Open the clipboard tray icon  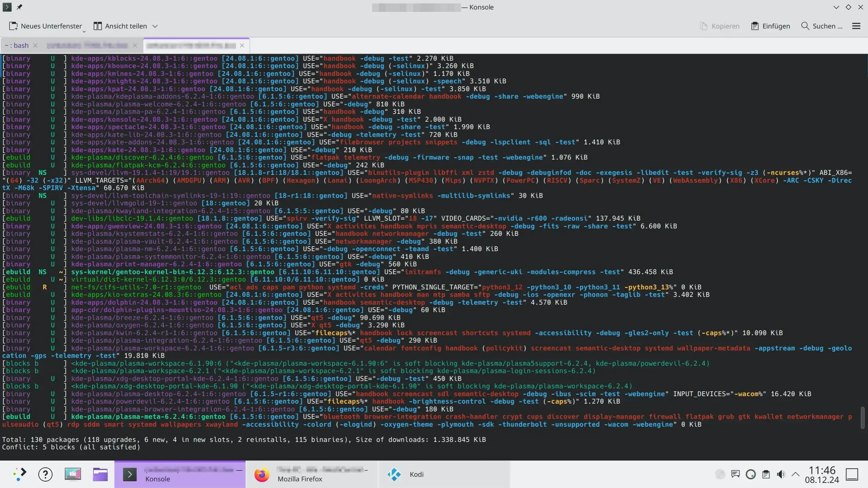point(766,474)
